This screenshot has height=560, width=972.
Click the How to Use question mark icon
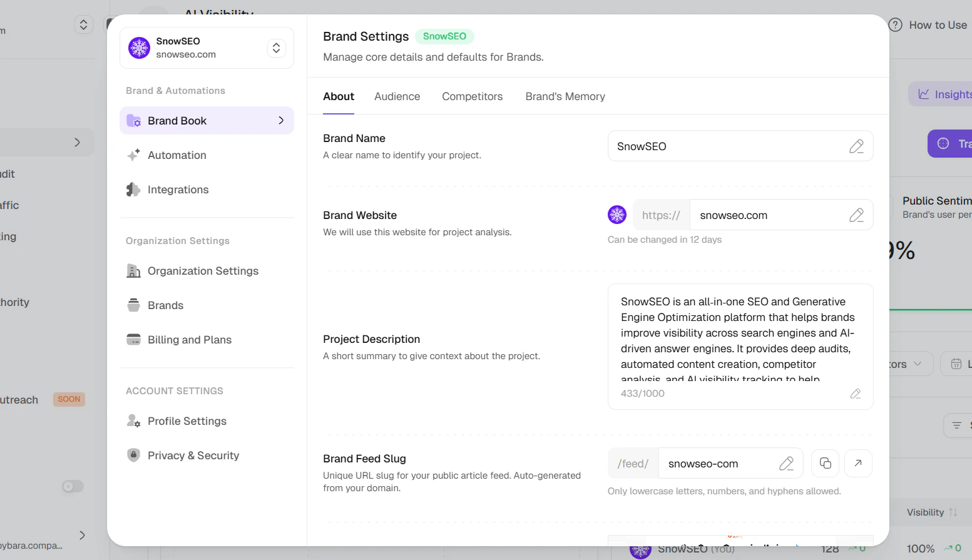(x=894, y=24)
